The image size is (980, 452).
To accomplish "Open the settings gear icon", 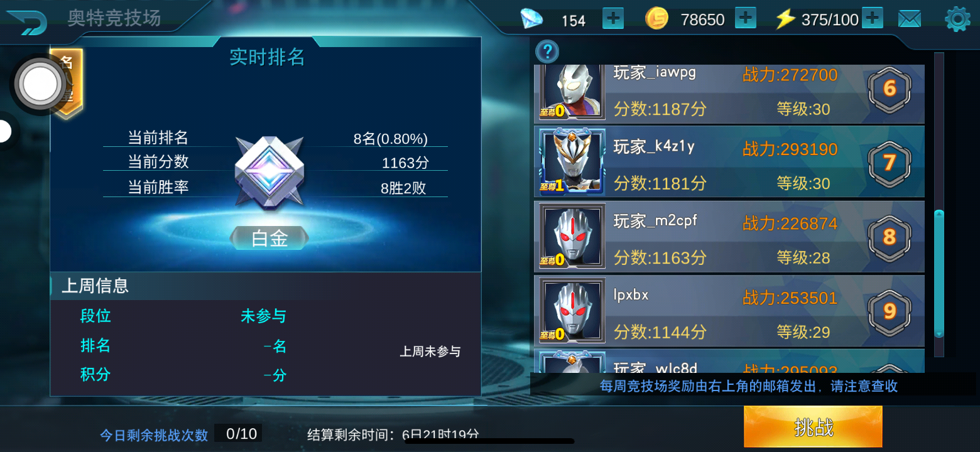I will click(957, 19).
